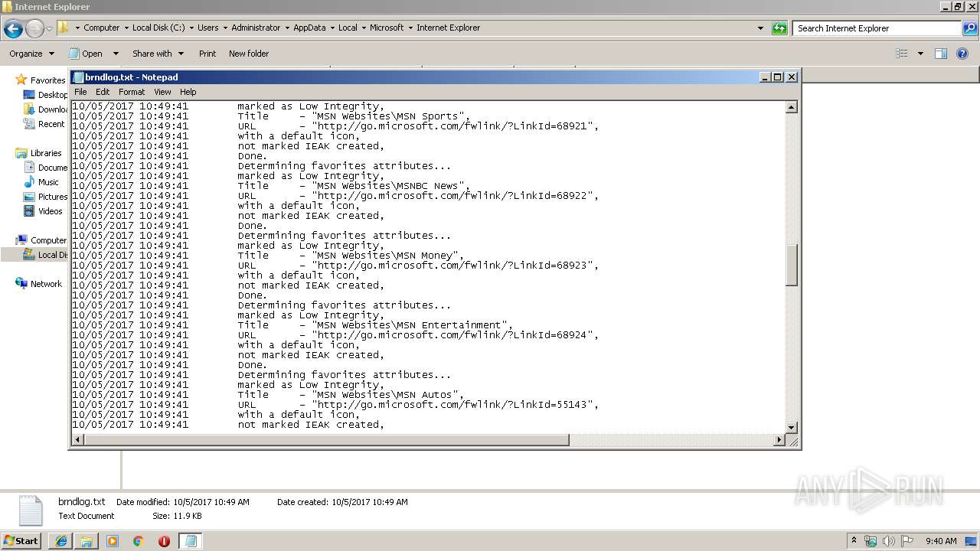Click the taskbar clock showing 9:40 AM
980x551 pixels.
(941, 541)
